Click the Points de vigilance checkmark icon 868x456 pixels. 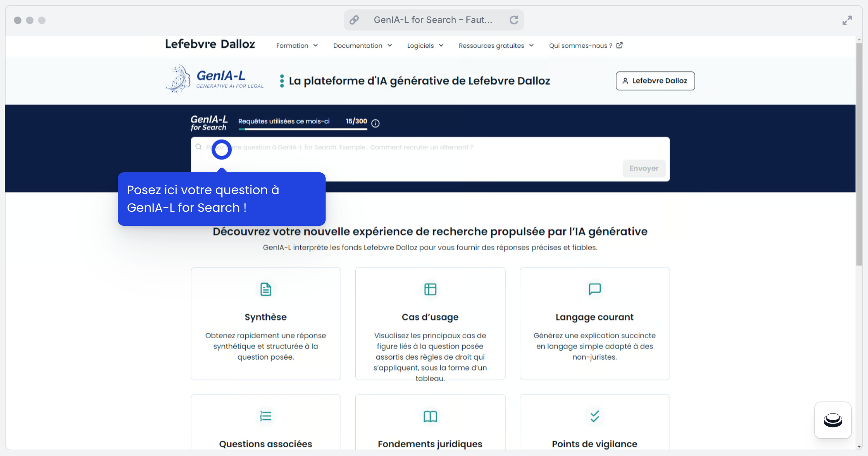tap(594, 416)
